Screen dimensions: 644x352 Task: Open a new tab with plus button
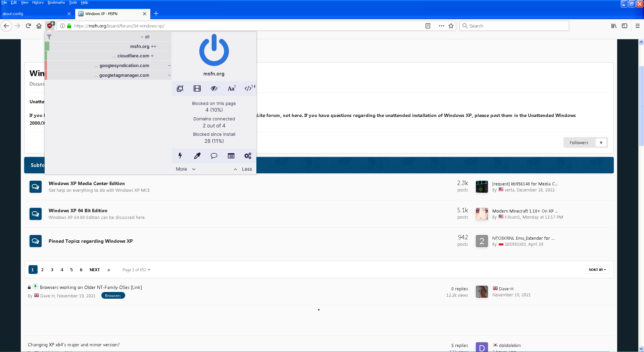pos(156,14)
